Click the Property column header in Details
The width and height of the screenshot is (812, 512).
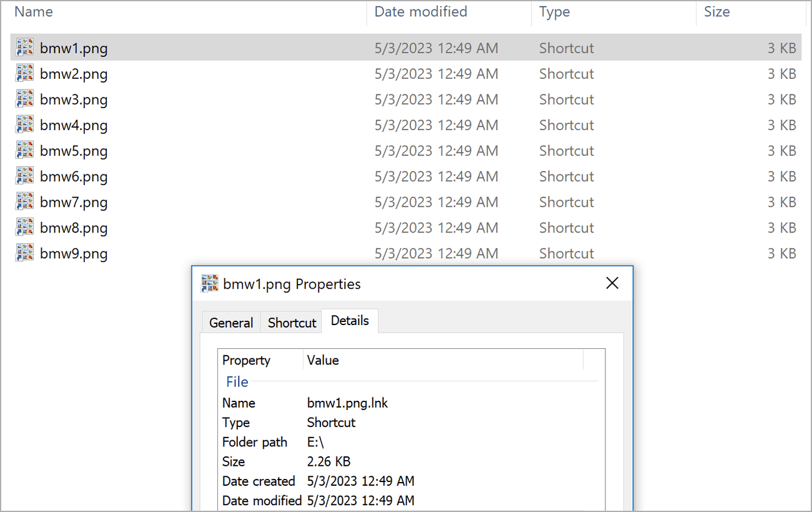(246, 360)
